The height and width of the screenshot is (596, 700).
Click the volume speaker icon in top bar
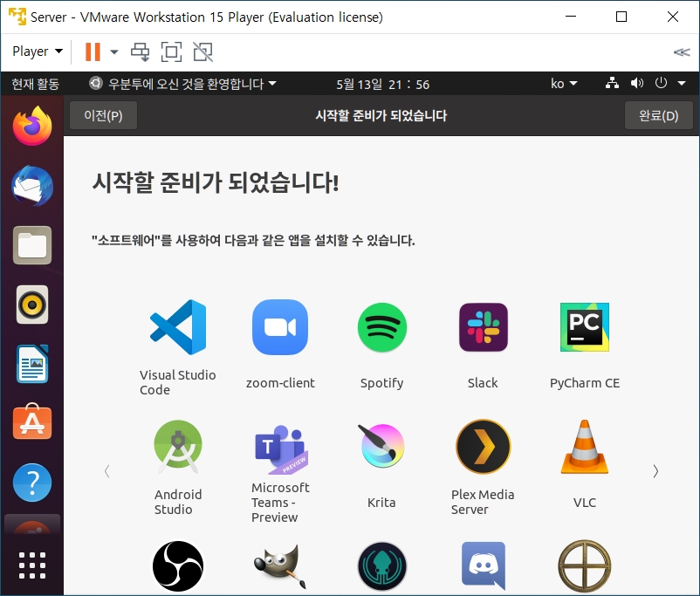(637, 83)
